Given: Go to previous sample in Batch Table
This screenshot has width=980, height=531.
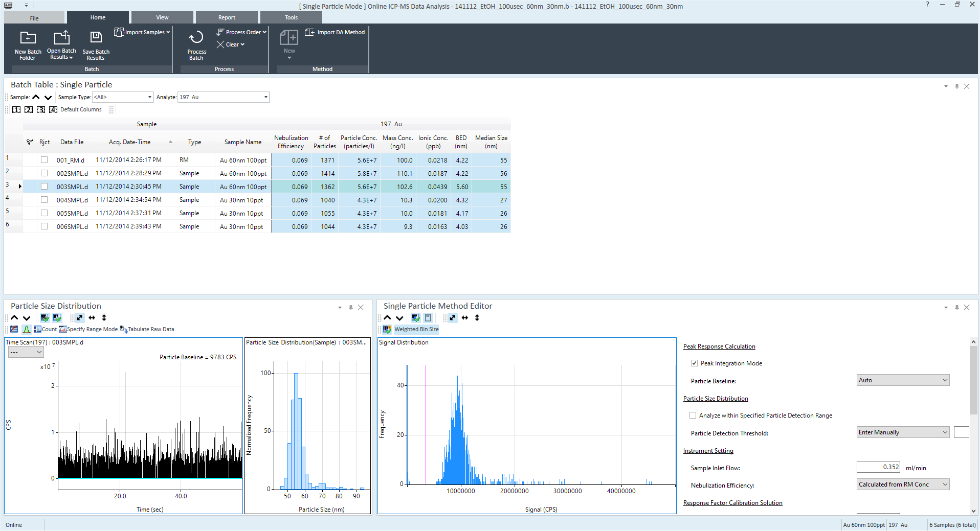Looking at the screenshot, I should click(x=36, y=97).
